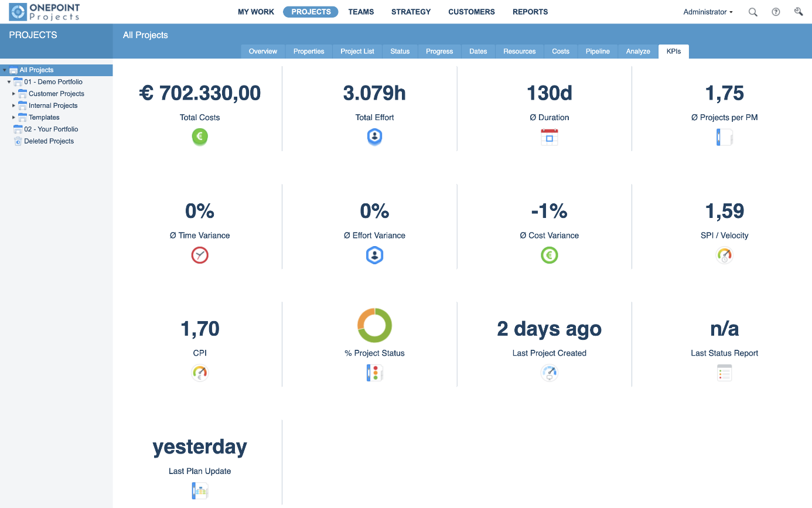Expand the Internal Projects node
Screen dimensions: 812x508
13,105
